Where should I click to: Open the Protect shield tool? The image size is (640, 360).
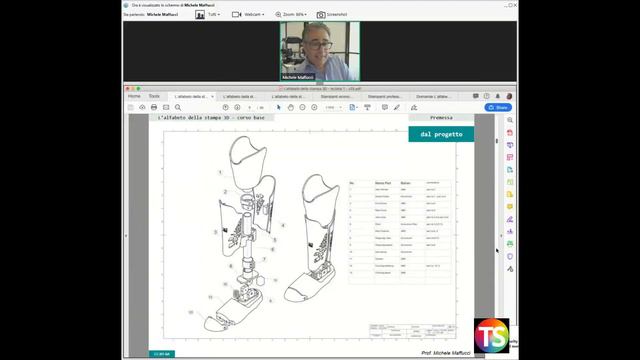pyautogui.click(x=510, y=256)
